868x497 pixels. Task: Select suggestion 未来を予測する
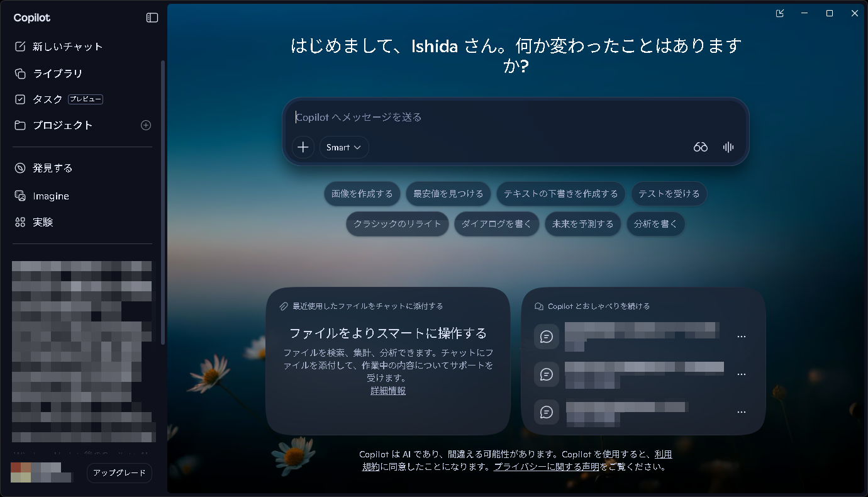[x=583, y=224]
